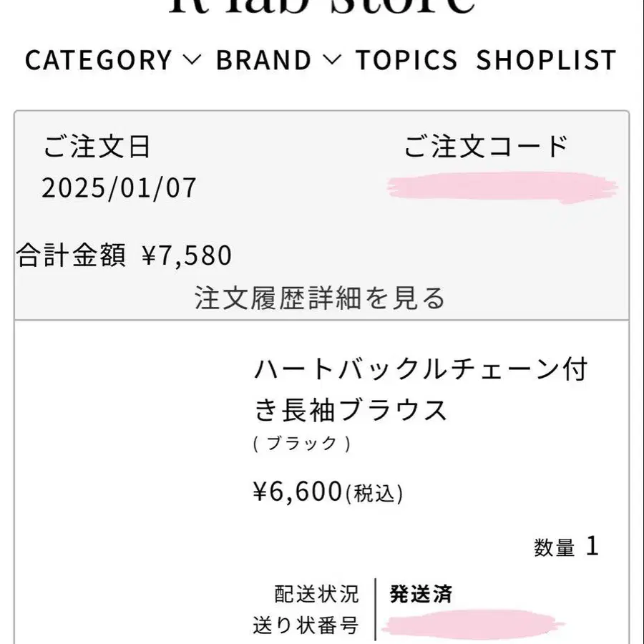This screenshot has height=644, width=644.
Task: Open 注文履歴詳細を見る order details link
Action: [x=320, y=298]
